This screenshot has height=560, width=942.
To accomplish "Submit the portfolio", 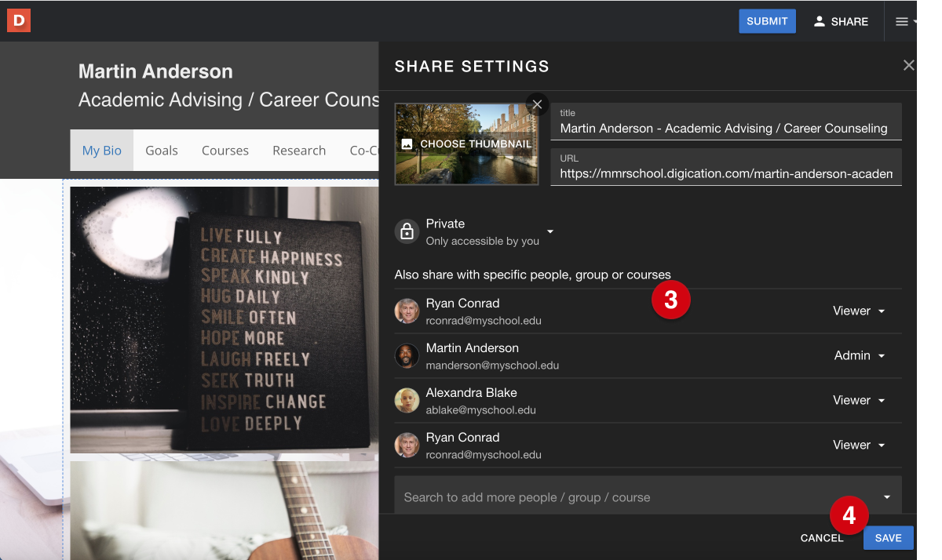I will click(x=767, y=21).
